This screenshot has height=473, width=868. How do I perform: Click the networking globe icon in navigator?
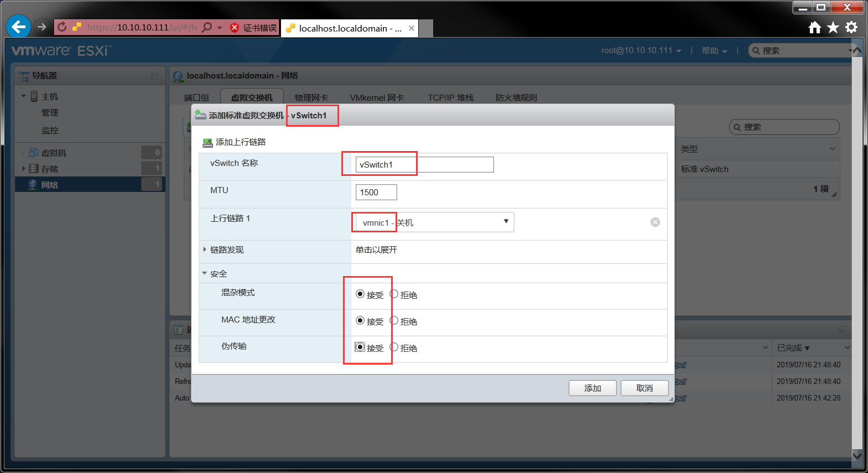point(33,185)
